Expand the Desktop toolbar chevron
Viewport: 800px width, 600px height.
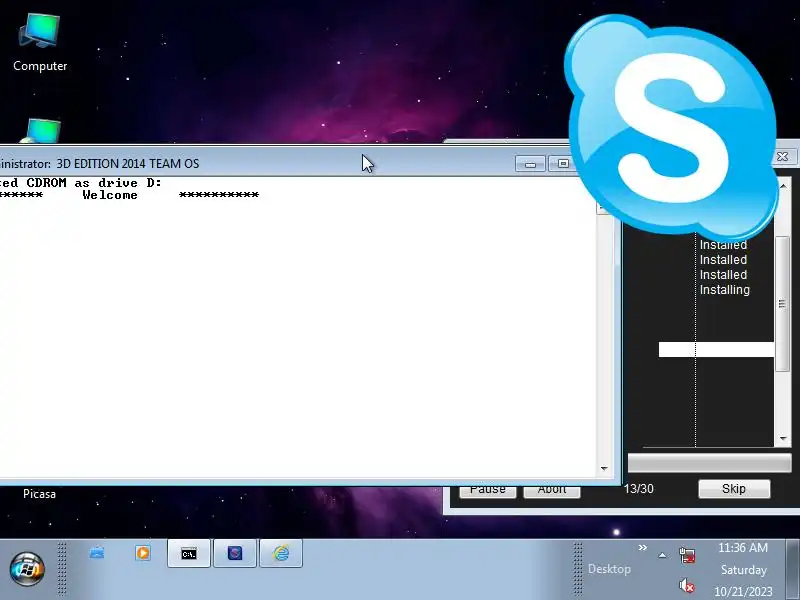643,547
